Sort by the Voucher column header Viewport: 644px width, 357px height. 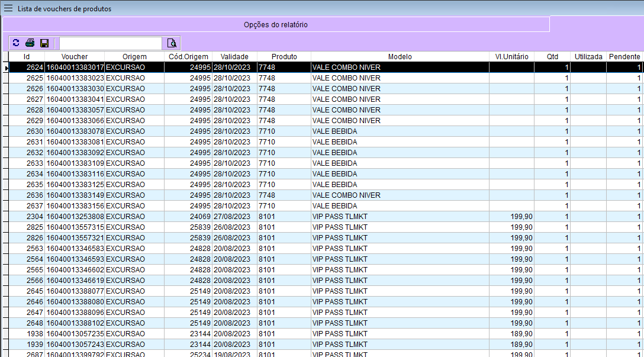pos(75,57)
